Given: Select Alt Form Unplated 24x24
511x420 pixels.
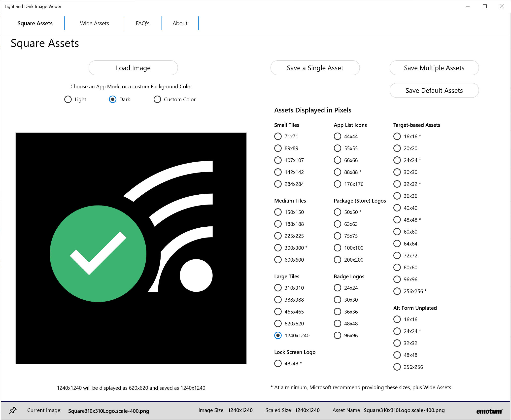Looking at the screenshot, I should tap(407, 331).
